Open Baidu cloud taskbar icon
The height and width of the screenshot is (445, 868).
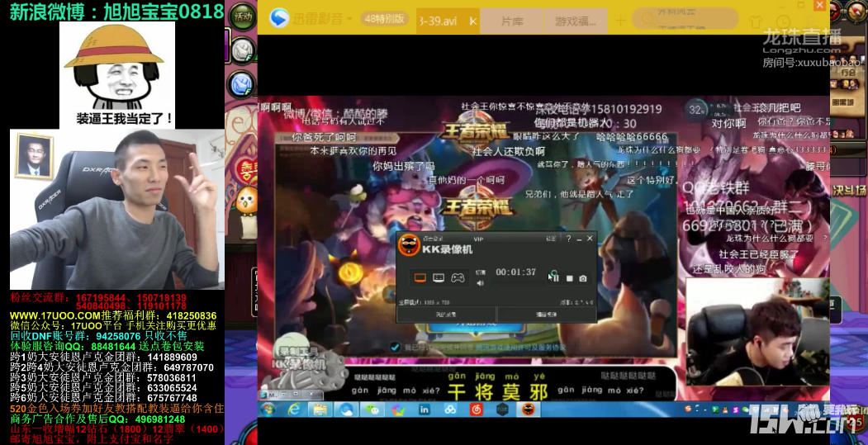point(450,409)
